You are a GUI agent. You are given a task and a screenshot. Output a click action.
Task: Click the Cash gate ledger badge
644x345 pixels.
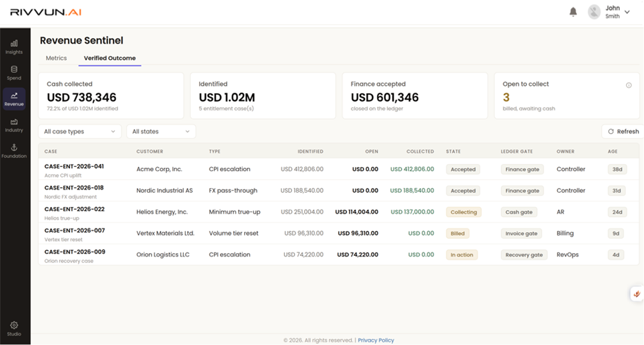click(x=519, y=212)
